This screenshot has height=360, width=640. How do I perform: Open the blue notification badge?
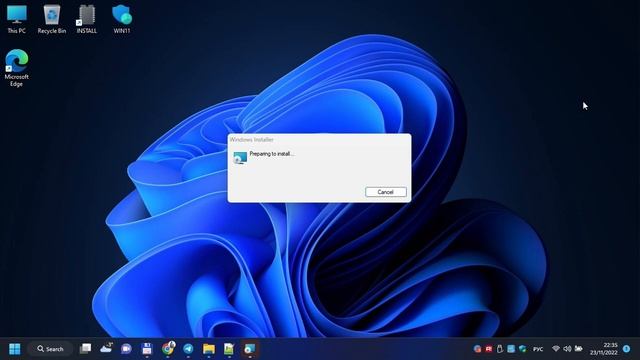(627, 349)
